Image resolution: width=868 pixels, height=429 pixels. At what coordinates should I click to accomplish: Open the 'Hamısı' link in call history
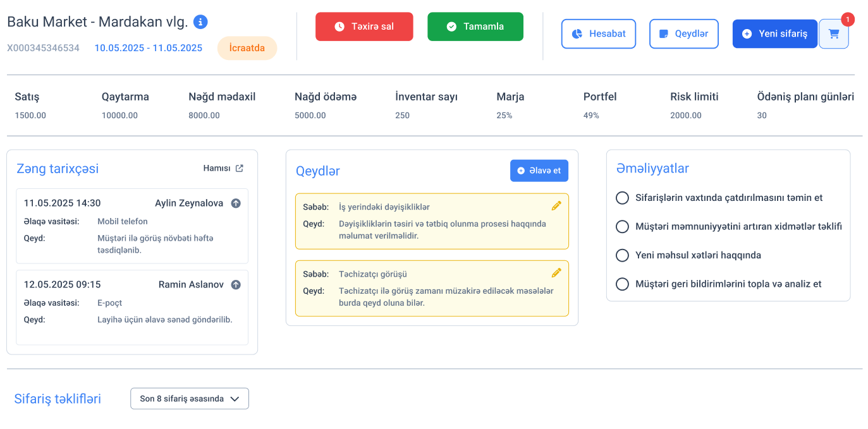click(x=223, y=168)
